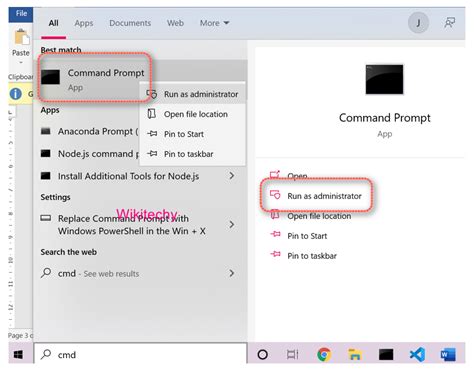
Task: Choose Open file location in context menu
Action: pos(193,114)
